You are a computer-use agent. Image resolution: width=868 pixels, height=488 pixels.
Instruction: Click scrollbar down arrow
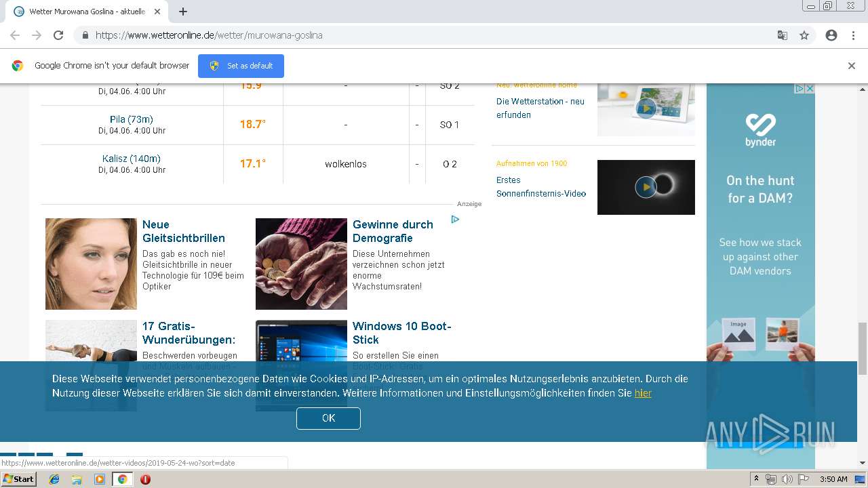[863, 463]
